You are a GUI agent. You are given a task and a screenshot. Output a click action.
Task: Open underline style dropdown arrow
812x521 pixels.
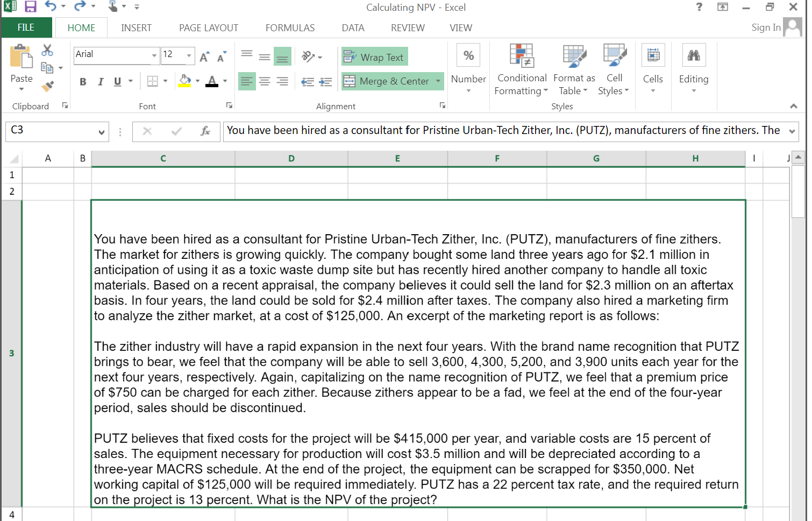coord(131,82)
